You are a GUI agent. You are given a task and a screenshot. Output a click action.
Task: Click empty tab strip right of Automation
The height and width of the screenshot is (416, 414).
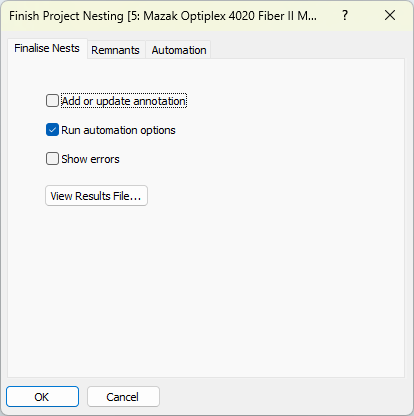(307, 49)
